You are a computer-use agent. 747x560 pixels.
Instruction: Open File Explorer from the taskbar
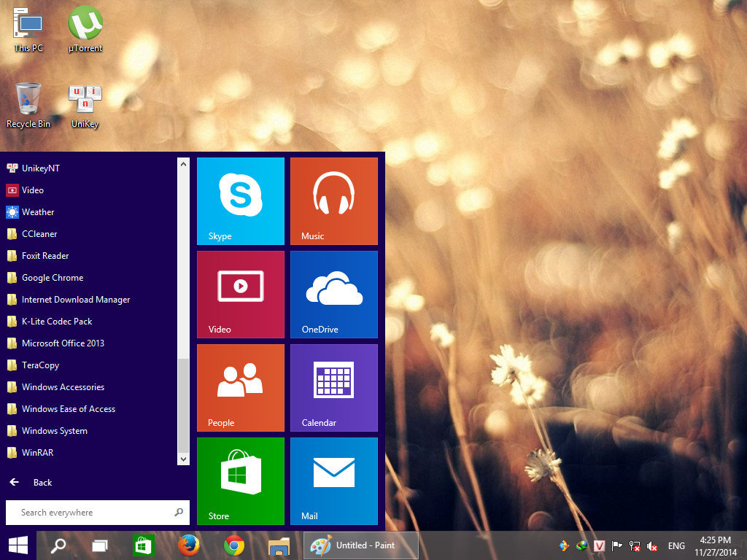pyautogui.click(x=279, y=545)
